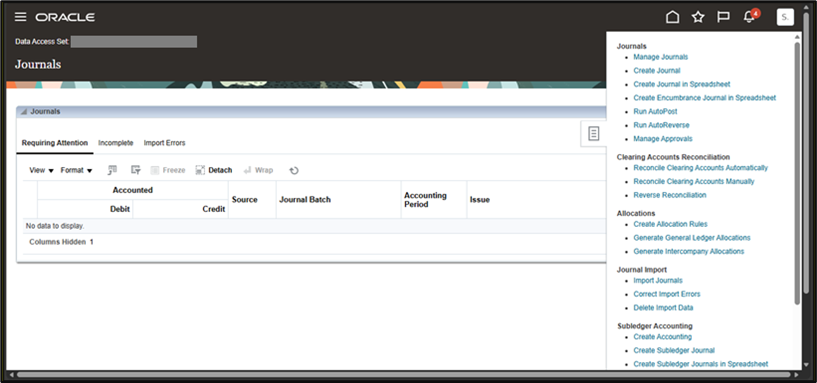Click the Accounted column group header
Viewport: 817px width, 383px height.
coord(132,190)
